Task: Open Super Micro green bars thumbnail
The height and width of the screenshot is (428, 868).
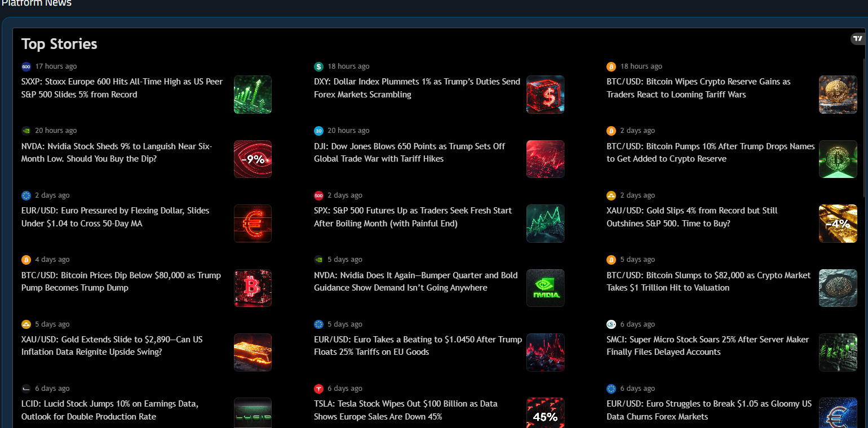Action: pos(838,353)
